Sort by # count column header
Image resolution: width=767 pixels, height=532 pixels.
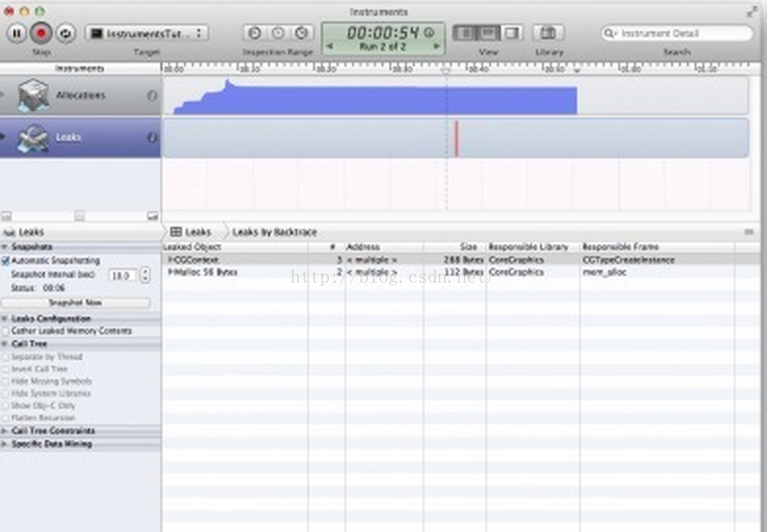(x=327, y=246)
